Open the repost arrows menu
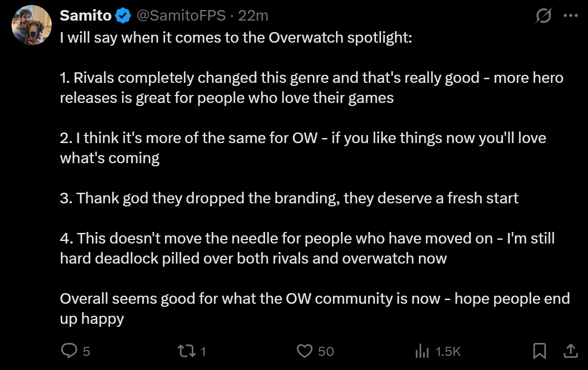This screenshot has width=588, height=370. coord(187,351)
